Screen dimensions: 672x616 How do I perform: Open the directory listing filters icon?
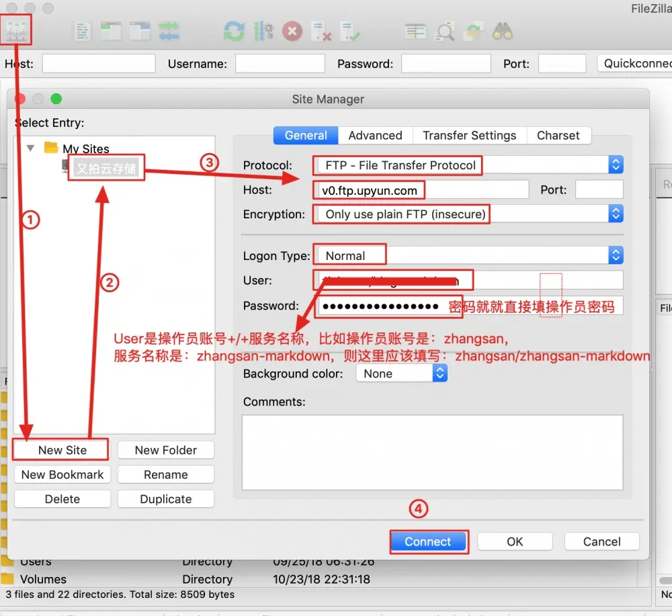[415, 32]
